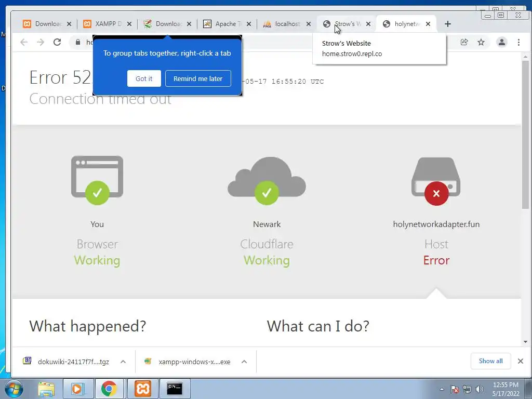The width and height of the screenshot is (532, 399).
Task: Close the Apache tab
Action: click(249, 24)
